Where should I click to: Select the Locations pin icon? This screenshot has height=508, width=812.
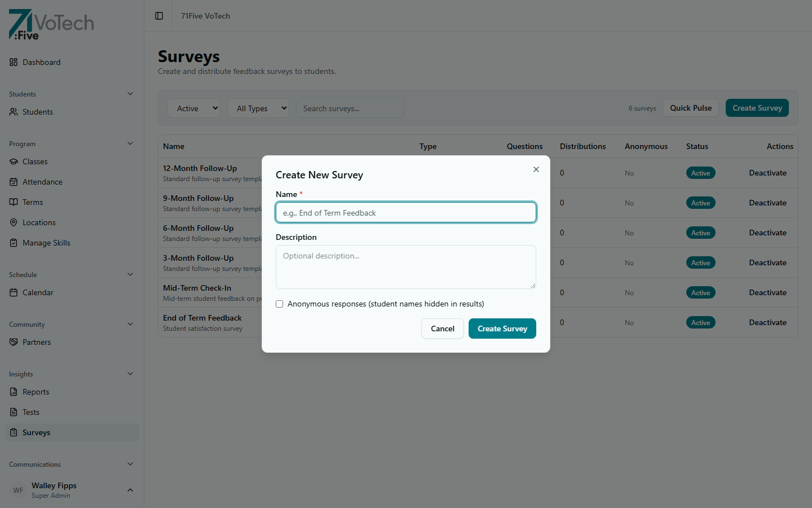(x=13, y=222)
